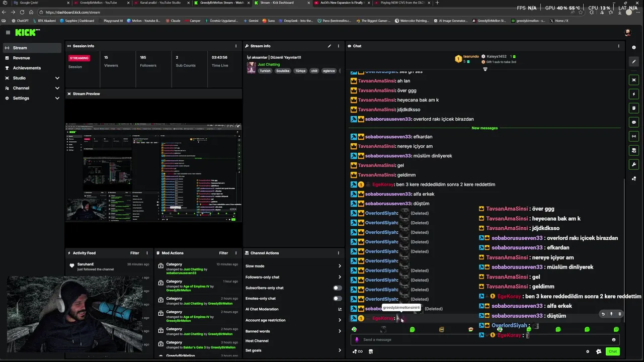644x362 pixels.
Task: Toggle Emotes-only chat switch
Action: (338, 299)
